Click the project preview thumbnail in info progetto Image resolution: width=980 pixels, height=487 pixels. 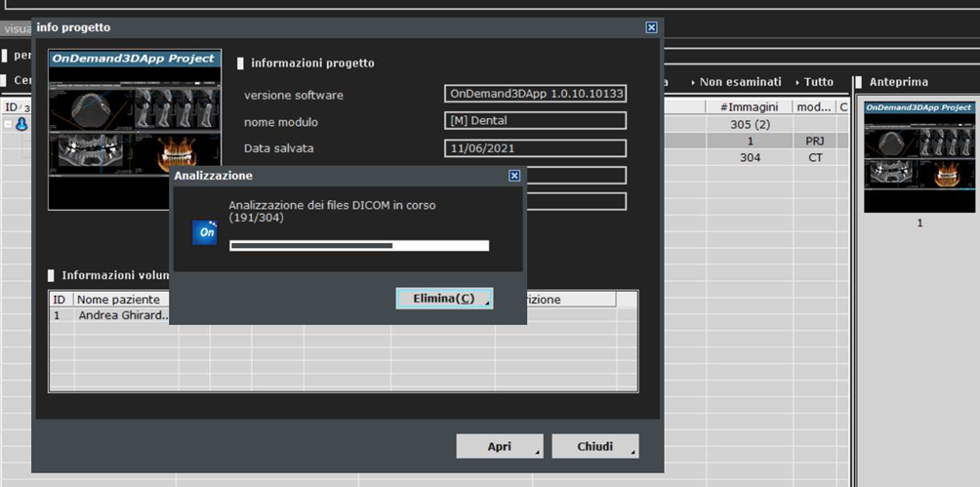click(135, 130)
